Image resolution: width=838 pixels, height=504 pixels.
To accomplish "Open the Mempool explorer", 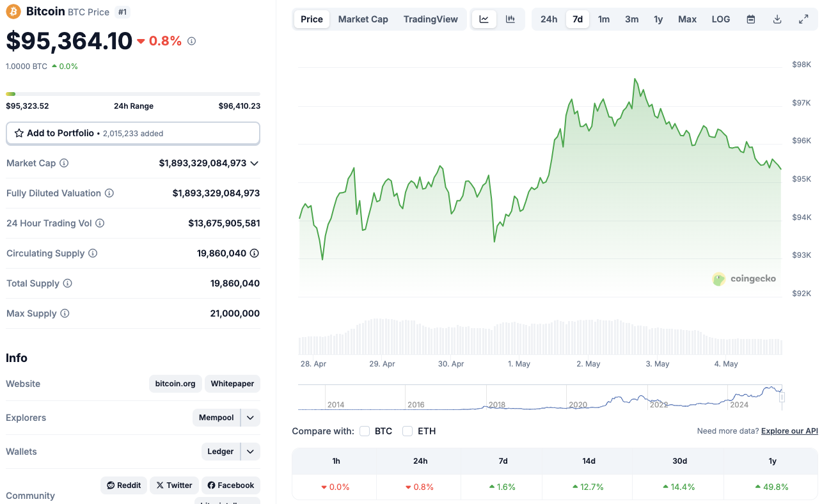I will [216, 418].
